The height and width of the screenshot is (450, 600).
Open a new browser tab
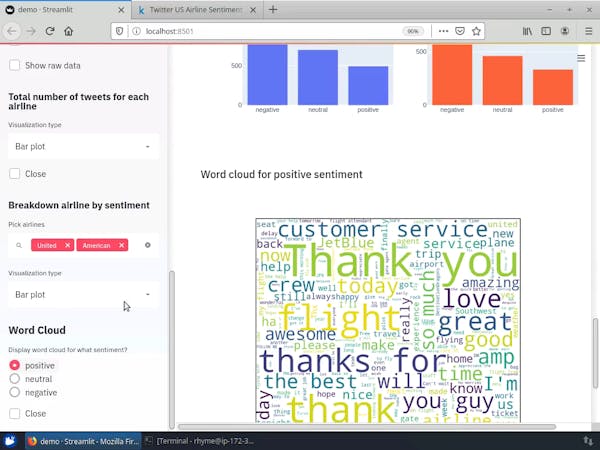coord(273,10)
